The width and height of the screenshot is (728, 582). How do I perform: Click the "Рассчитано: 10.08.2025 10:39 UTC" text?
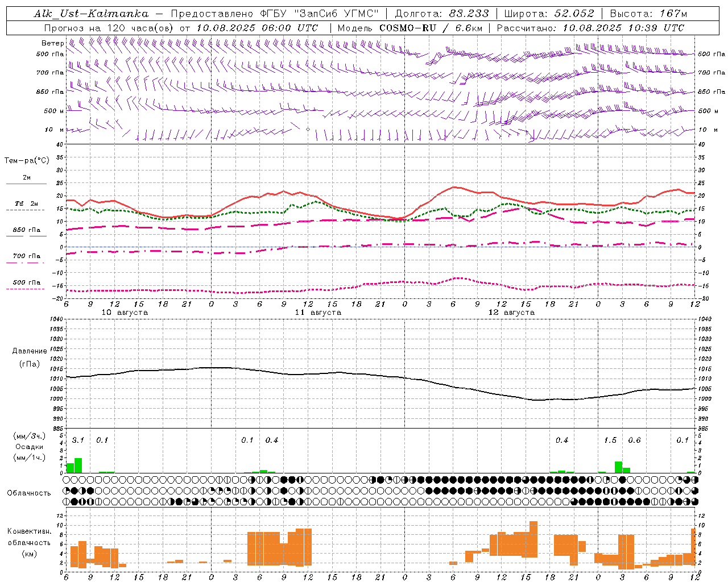click(x=590, y=28)
